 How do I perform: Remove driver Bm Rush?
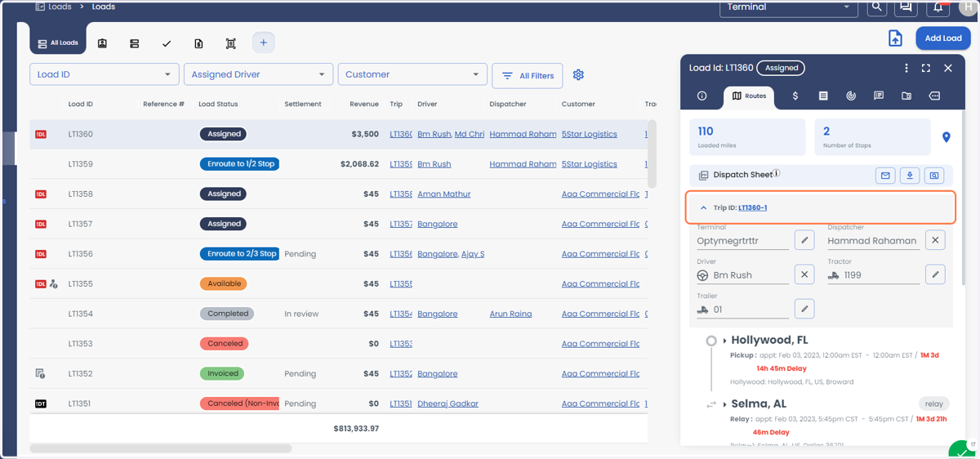[804, 274]
